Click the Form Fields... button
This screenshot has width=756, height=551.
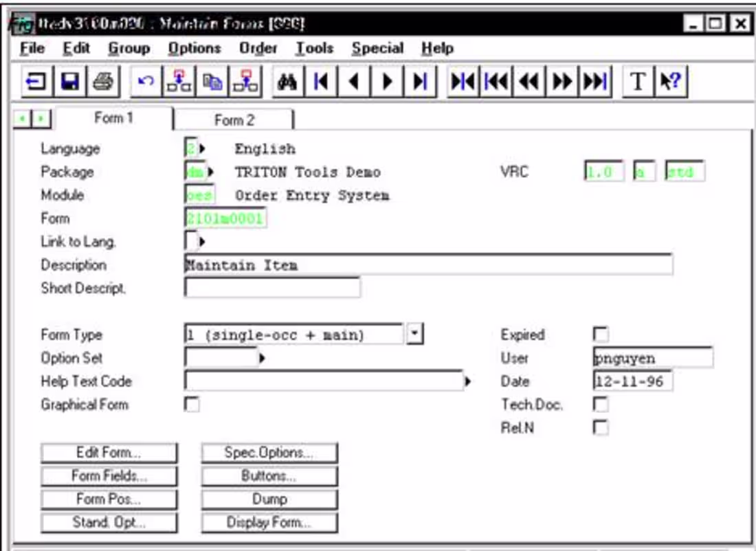click(x=109, y=476)
